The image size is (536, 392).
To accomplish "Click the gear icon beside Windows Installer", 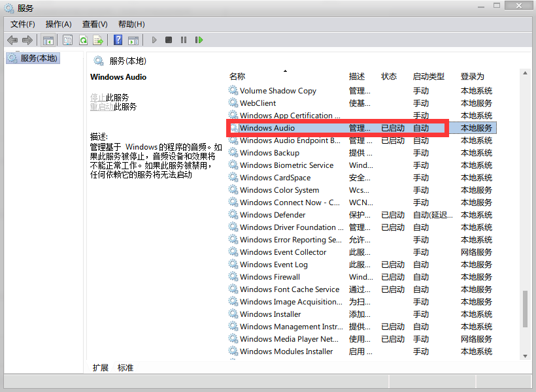I will tap(233, 314).
